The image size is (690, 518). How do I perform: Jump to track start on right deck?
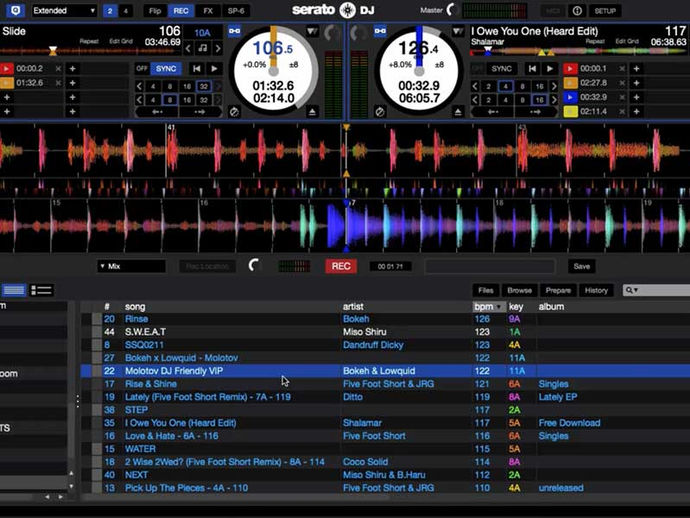coord(532,69)
